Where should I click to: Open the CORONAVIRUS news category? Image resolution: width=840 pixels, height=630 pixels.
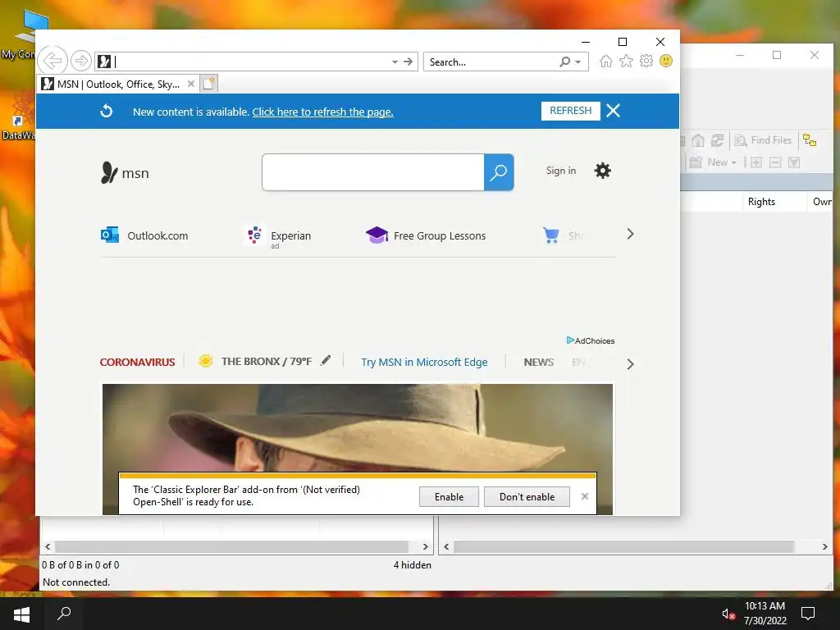point(137,362)
